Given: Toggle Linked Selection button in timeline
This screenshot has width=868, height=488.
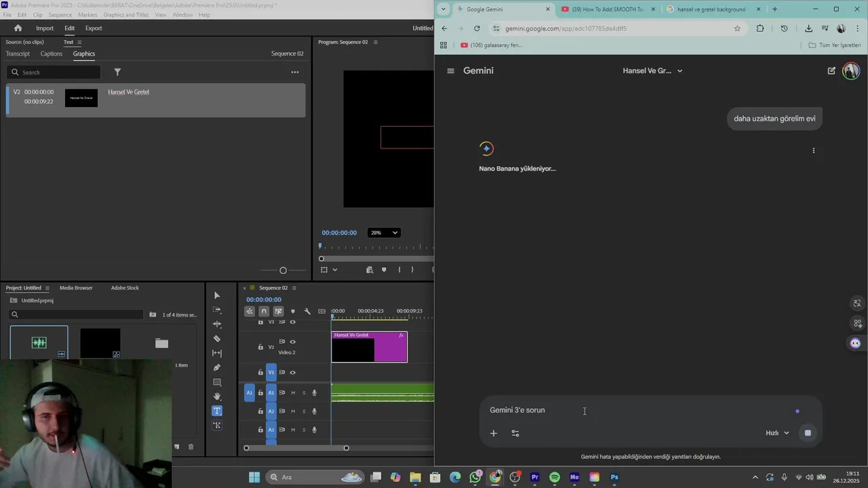Looking at the screenshot, I should (278, 311).
